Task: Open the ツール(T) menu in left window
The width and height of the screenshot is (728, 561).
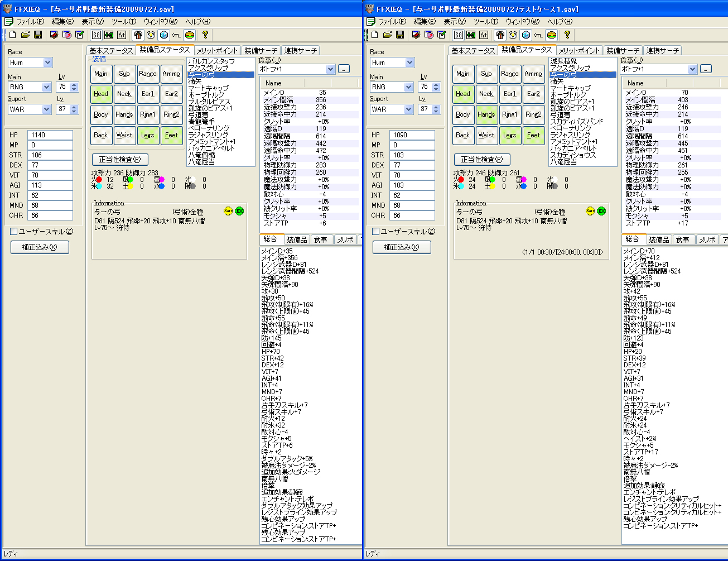Action: (x=123, y=22)
